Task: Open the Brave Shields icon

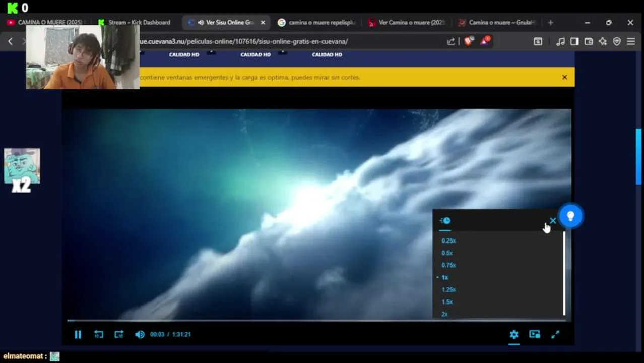Action: (468, 42)
